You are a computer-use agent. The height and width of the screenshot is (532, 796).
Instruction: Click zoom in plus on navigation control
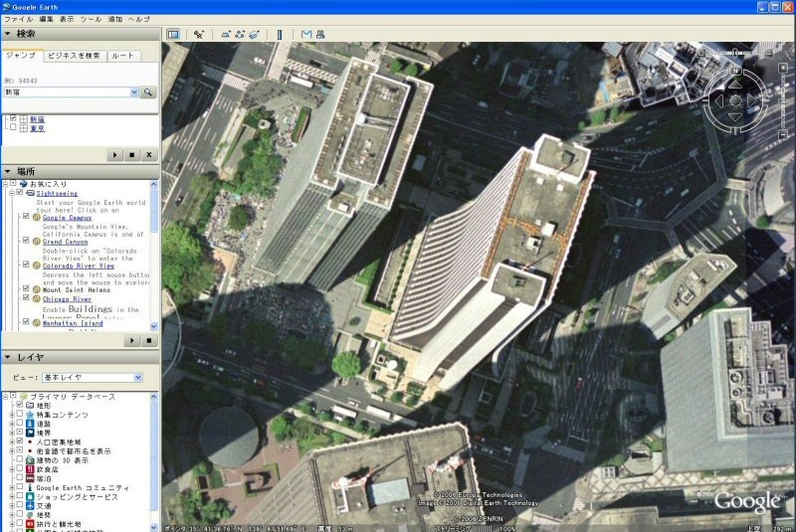[783, 68]
